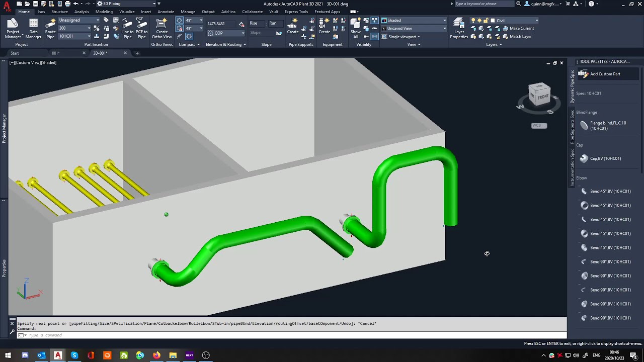Open the Isos ribbon tab
Image resolution: width=644 pixels, height=362 pixels.
41,12
